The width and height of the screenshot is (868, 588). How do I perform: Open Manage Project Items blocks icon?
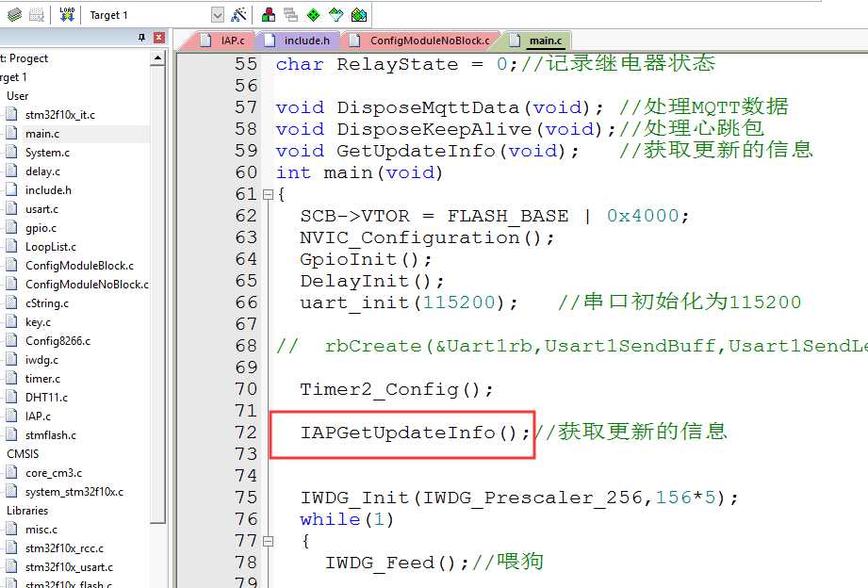269,15
